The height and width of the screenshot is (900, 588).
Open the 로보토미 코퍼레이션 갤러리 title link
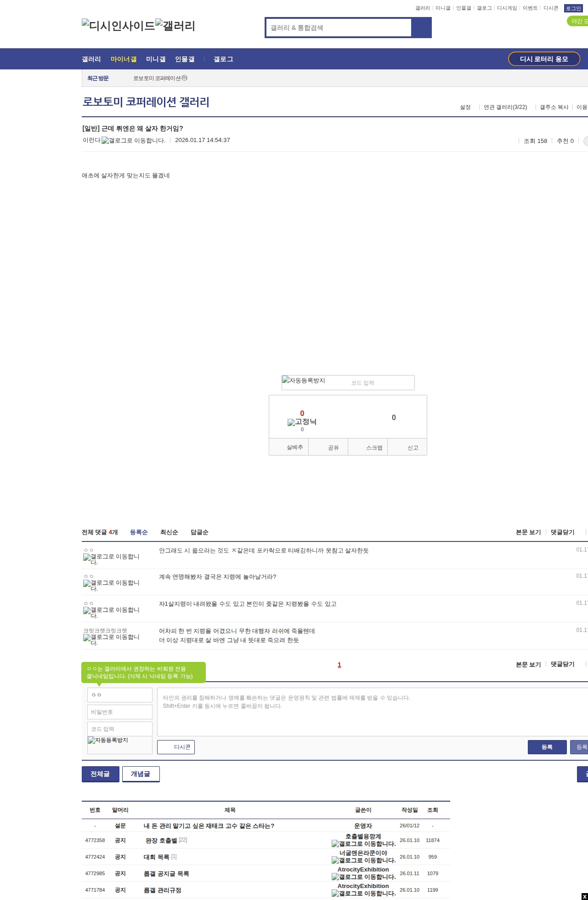146,102
